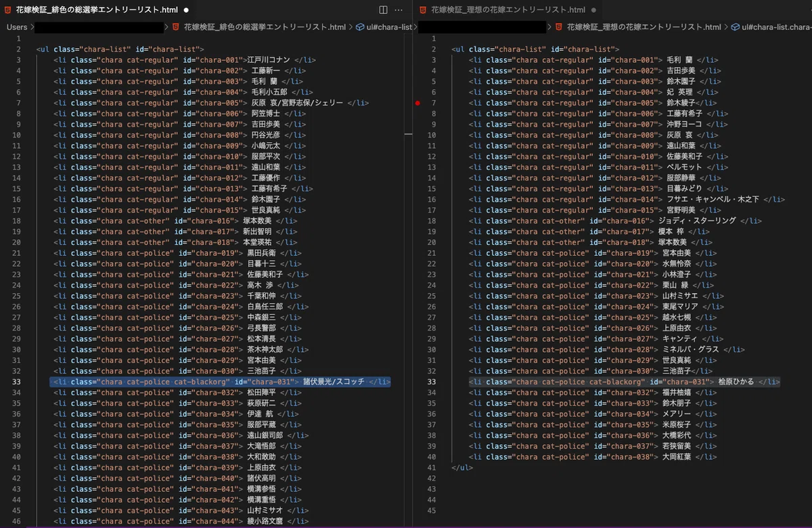Screen dimensions: 812x528
Task: Click 毛利小五郎 in left editor
Action: click(269, 92)
